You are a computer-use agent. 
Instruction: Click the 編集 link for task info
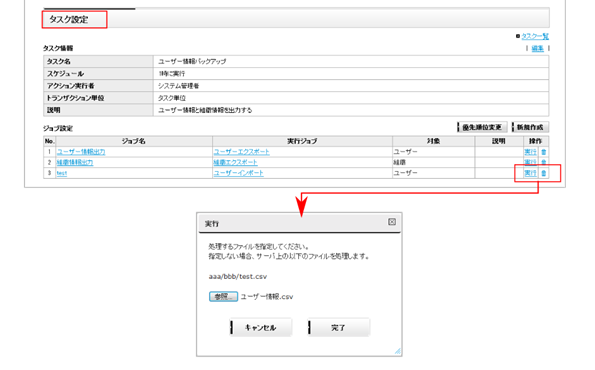click(537, 48)
